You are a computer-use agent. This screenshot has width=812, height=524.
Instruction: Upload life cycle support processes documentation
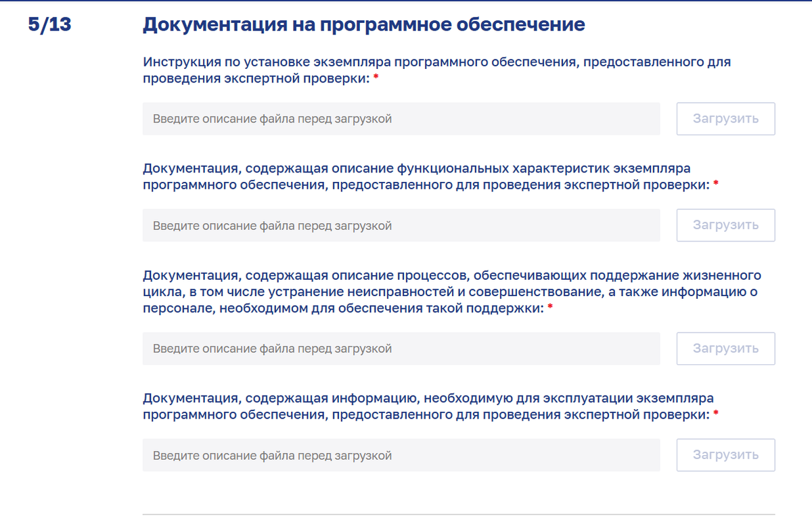[x=725, y=349]
